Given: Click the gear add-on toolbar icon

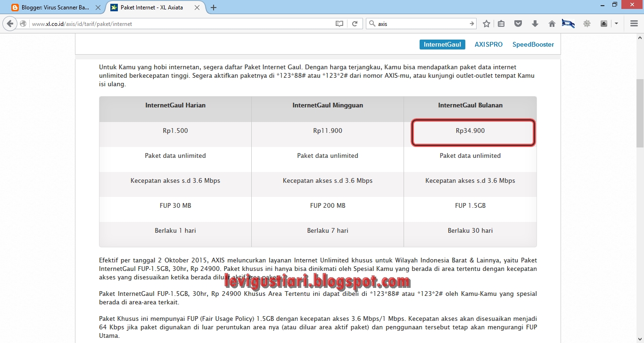Looking at the screenshot, I should tap(587, 24).
